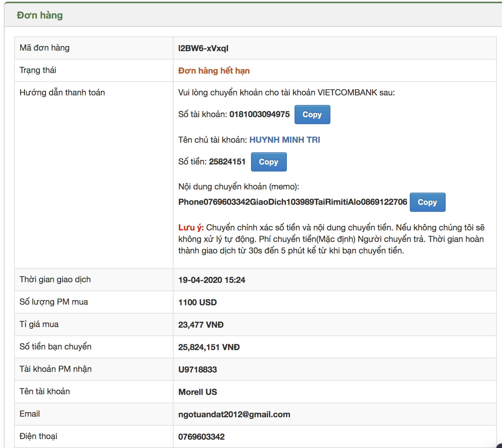Click the VIETCOMBANK transfer instruction sentence
502x448 pixels.
pos(287,92)
